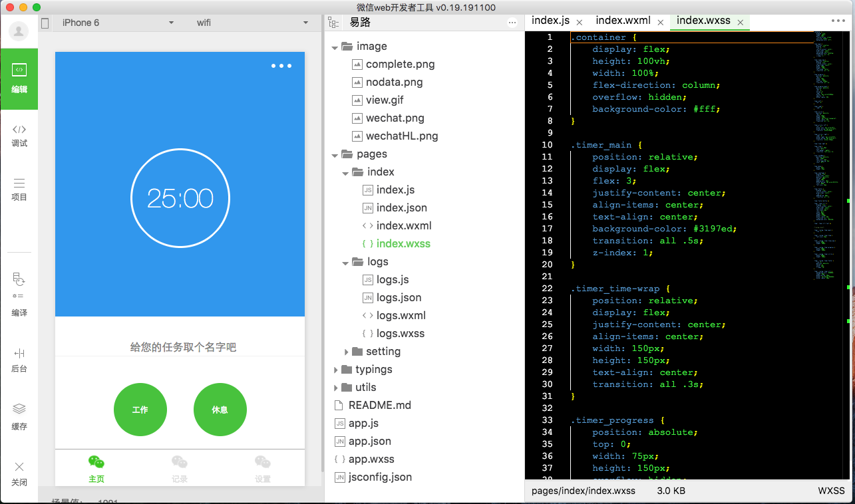Collapse the index folder
Image resolution: width=855 pixels, height=504 pixels.
click(345, 172)
